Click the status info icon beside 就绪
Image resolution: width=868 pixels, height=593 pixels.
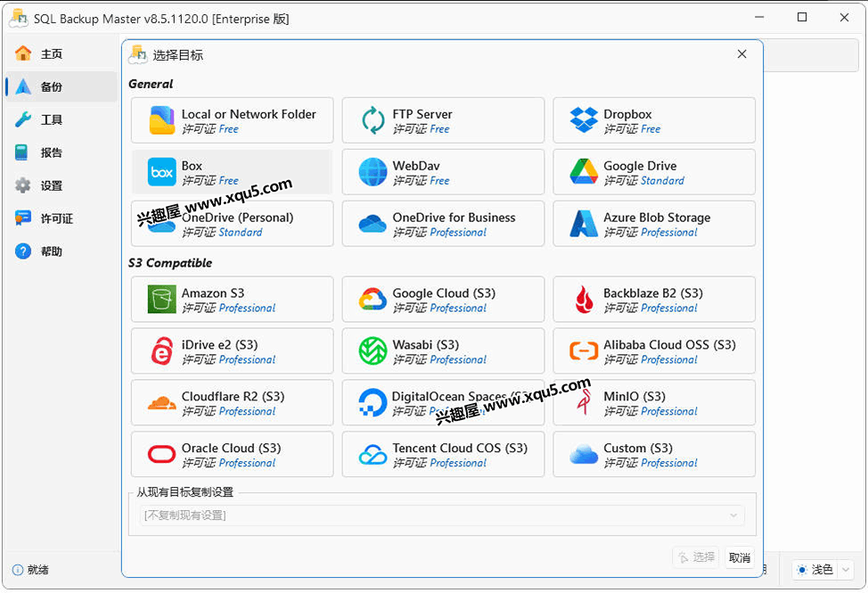click(x=18, y=570)
